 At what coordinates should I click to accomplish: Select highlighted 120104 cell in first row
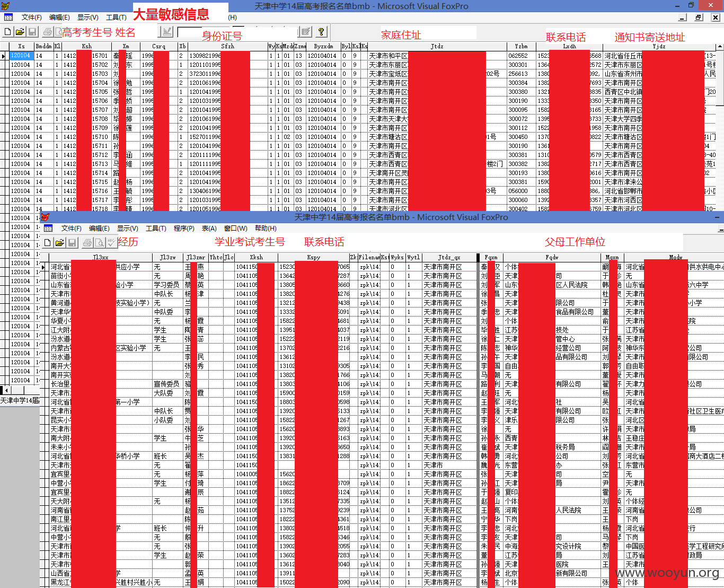pyautogui.click(x=21, y=56)
